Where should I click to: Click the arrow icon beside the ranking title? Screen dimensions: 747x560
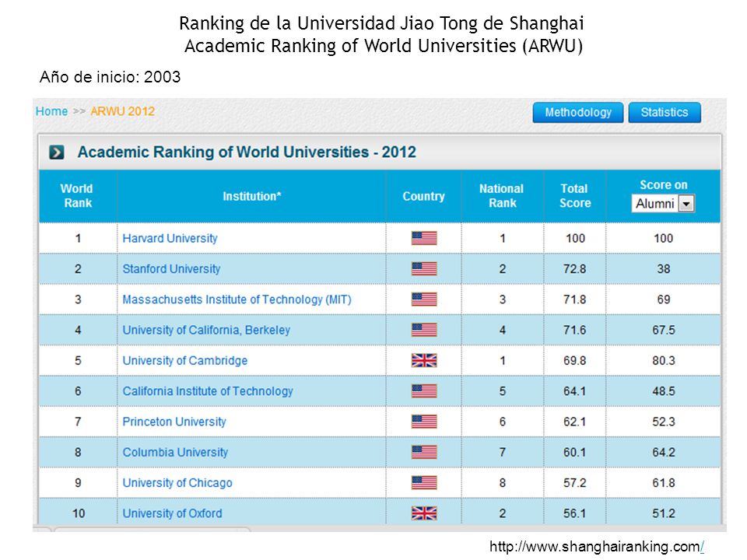click(57, 152)
